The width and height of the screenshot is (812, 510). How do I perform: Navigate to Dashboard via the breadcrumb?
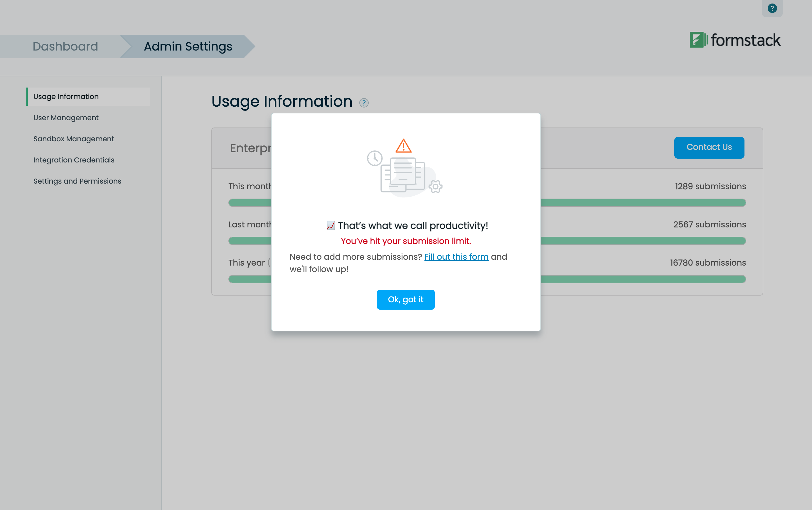65,46
